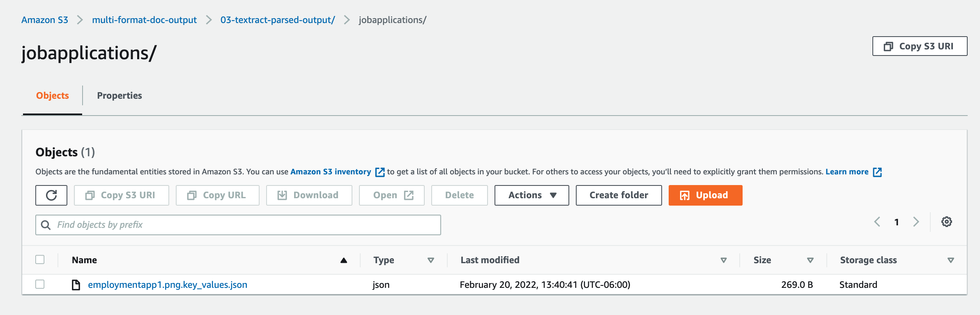The image size is (980, 315).
Task: Click the Create folder button
Action: pos(619,195)
